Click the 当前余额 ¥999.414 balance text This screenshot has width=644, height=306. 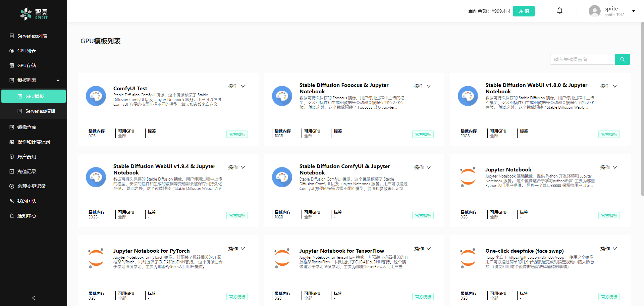pos(489,11)
